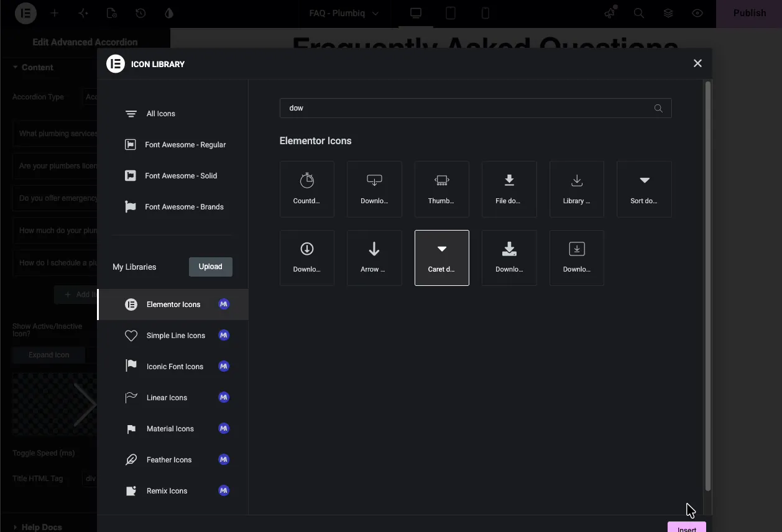Open the Structure layers icon in top bar
Image resolution: width=782 pixels, height=532 pixels.
point(668,13)
